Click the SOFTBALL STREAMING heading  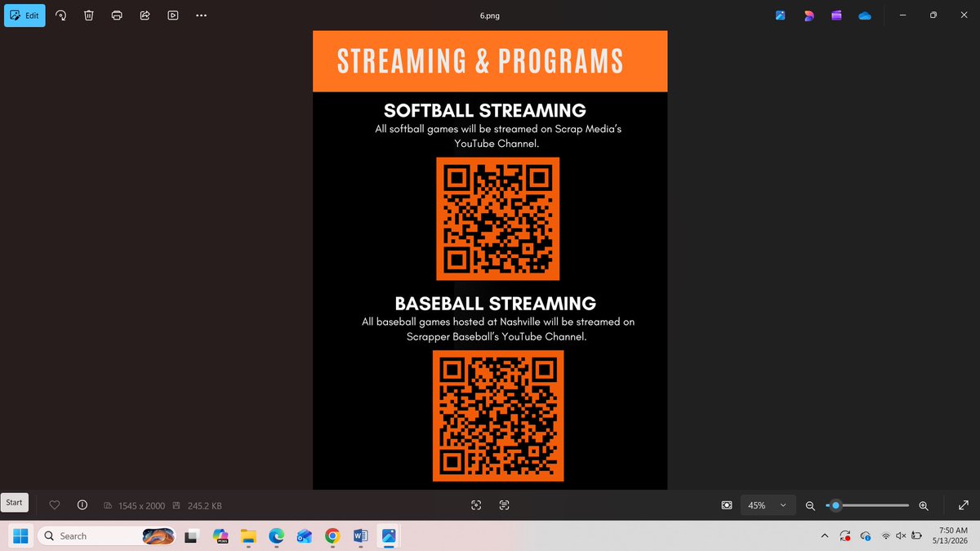click(485, 110)
